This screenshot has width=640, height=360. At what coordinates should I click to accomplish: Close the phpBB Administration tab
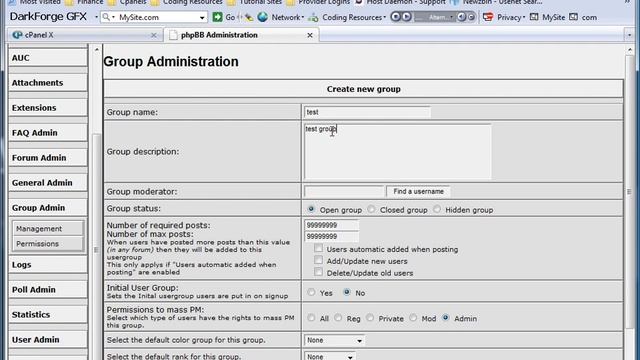click(310, 35)
